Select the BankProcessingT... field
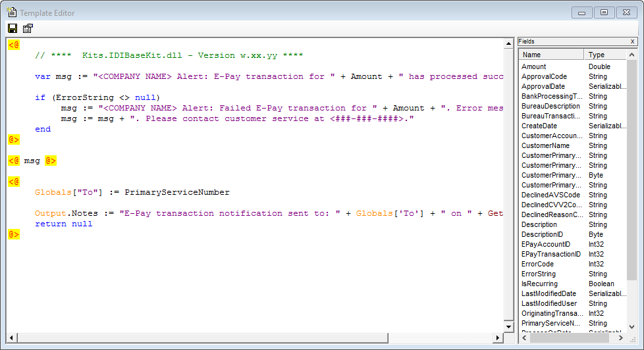Viewport: 644px width, 350px height. click(573, 96)
